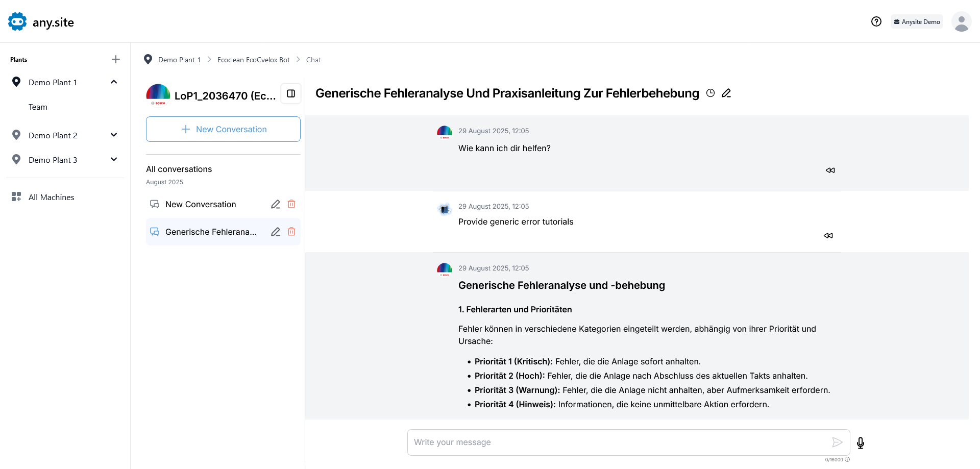Image resolution: width=980 pixels, height=469 pixels.
Task: Collapse the Demo Plant 1 section
Action: (114, 82)
